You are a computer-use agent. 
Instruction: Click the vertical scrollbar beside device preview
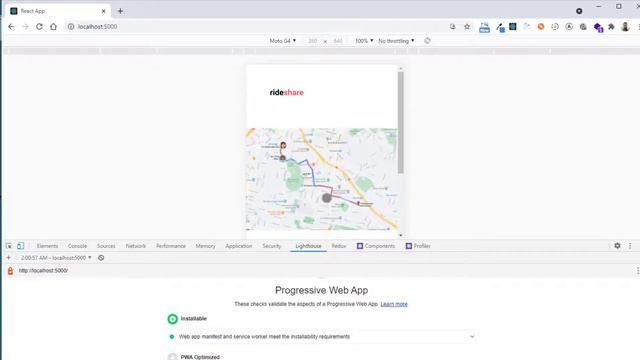pos(401,122)
